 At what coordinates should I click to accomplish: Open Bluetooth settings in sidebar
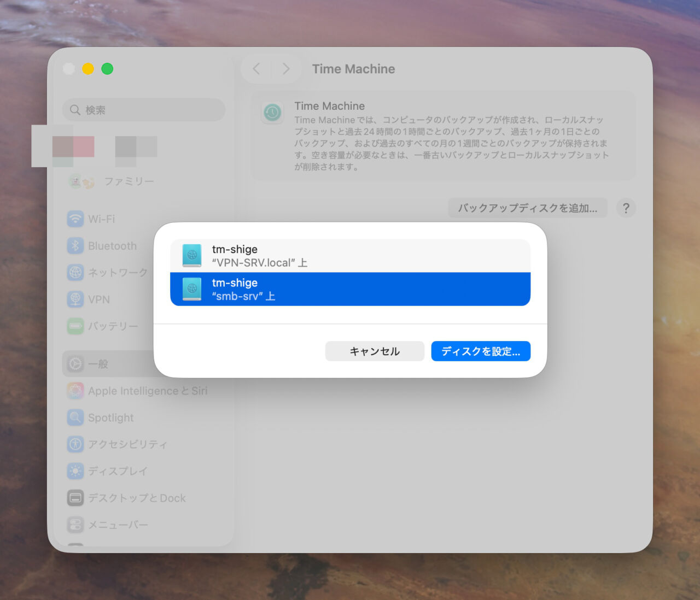pyautogui.click(x=144, y=246)
